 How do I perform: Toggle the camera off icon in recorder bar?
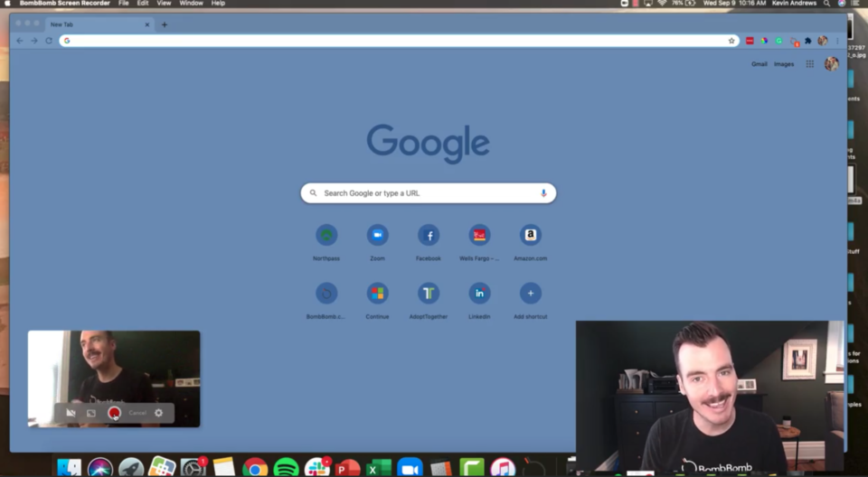tap(71, 413)
